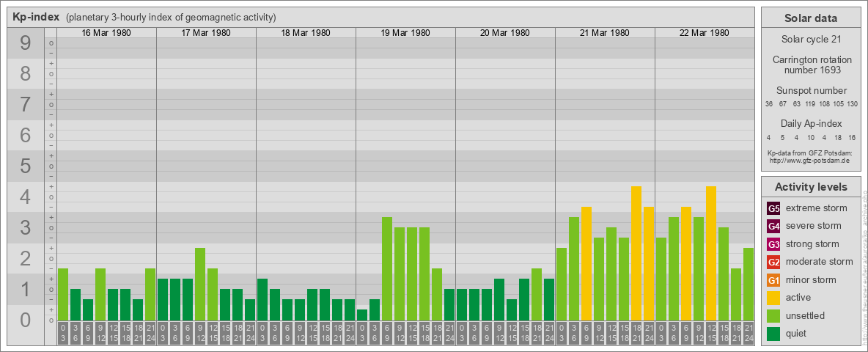Click the Ap-index value 10
This screenshot has width=868, height=352.
click(x=810, y=137)
